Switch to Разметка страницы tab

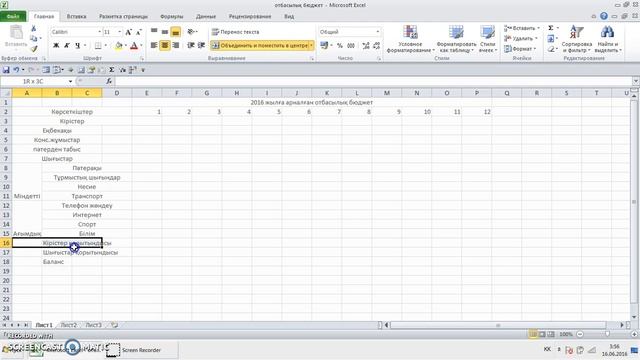coord(123,16)
